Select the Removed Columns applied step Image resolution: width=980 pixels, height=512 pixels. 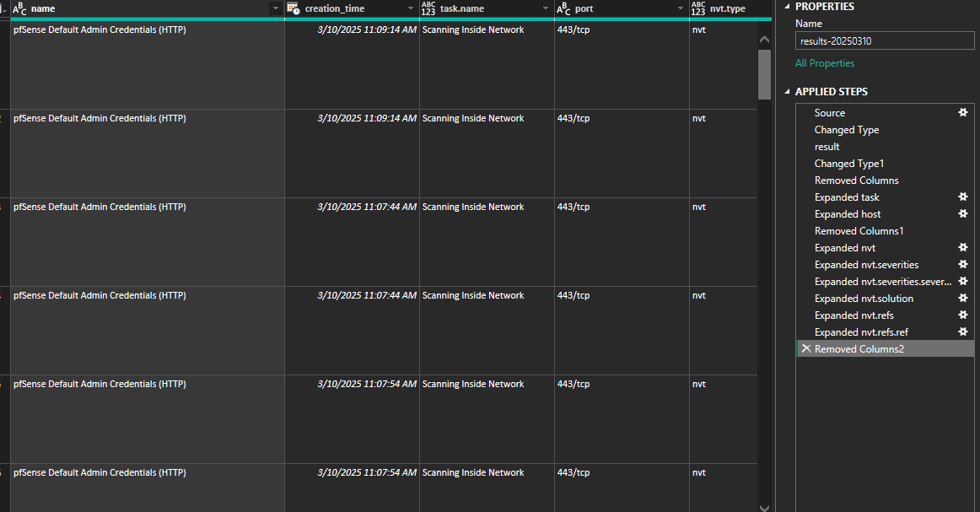tap(856, 180)
